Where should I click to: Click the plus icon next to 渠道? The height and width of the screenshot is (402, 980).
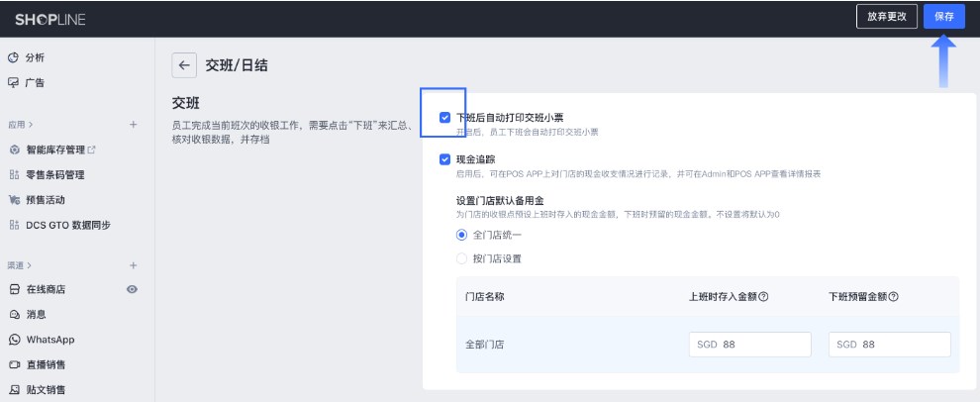pyautogui.click(x=133, y=265)
